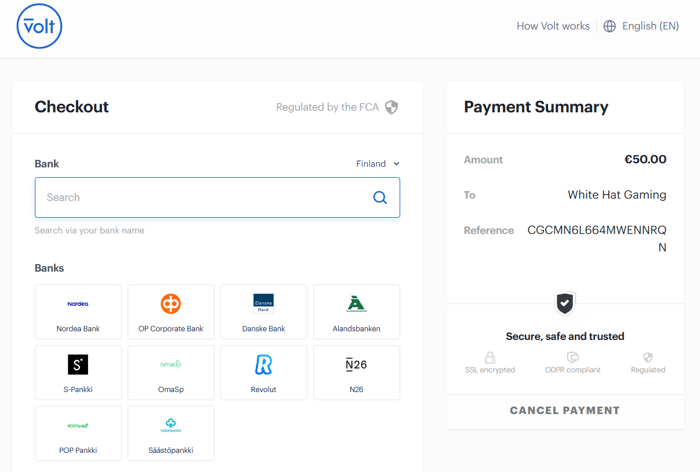Click the globe language icon

[x=609, y=26]
